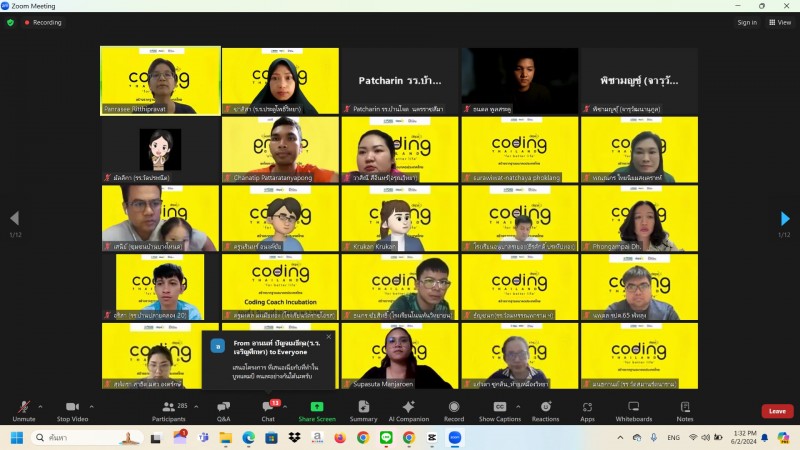Screen dimensions: 800x450
Task: Select Phongampai Dh. video tile
Action: [x=639, y=218]
